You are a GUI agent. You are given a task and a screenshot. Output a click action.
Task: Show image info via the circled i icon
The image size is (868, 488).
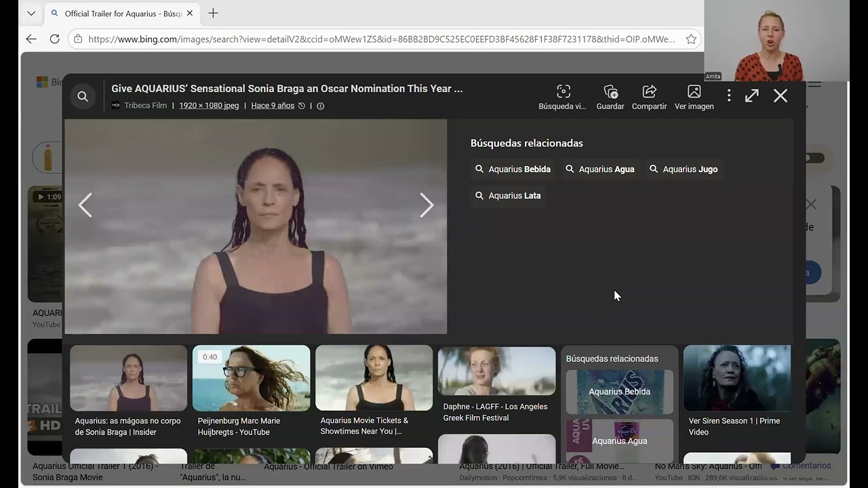[x=321, y=106]
